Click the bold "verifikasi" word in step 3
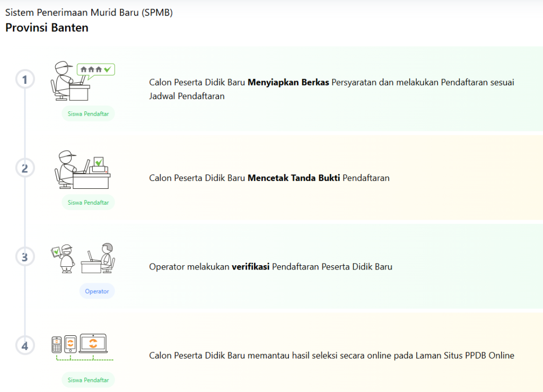 point(250,267)
